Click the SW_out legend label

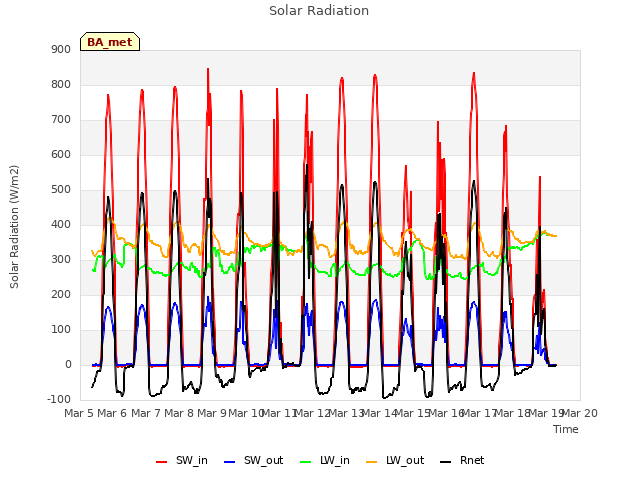(x=264, y=460)
